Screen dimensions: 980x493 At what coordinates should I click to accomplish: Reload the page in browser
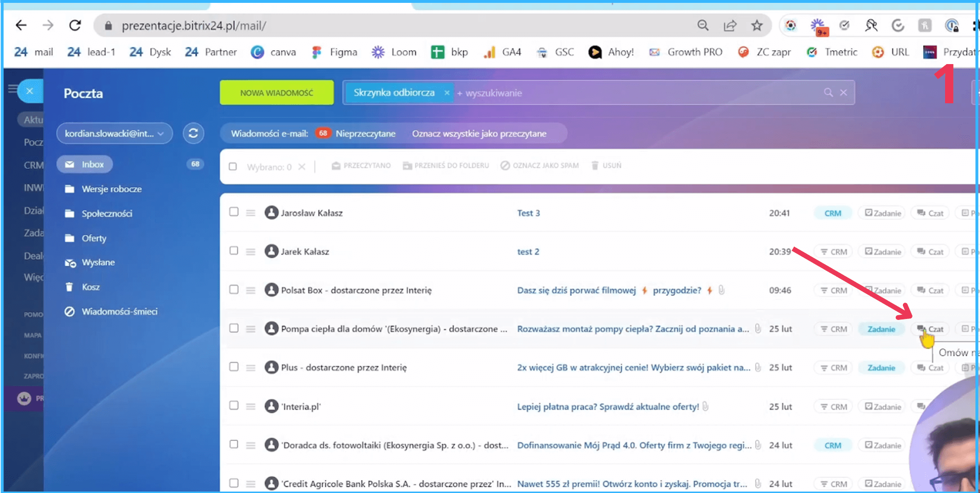pyautogui.click(x=75, y=25)
